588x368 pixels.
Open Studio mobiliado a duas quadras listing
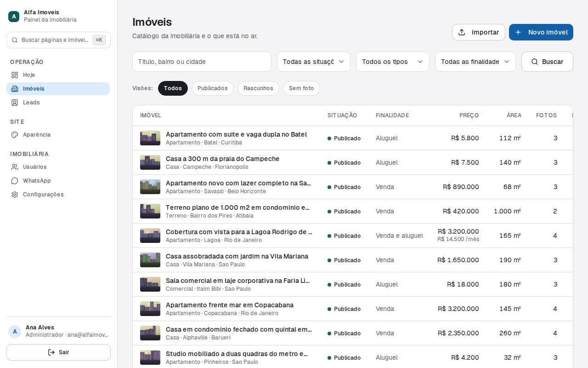237,354
